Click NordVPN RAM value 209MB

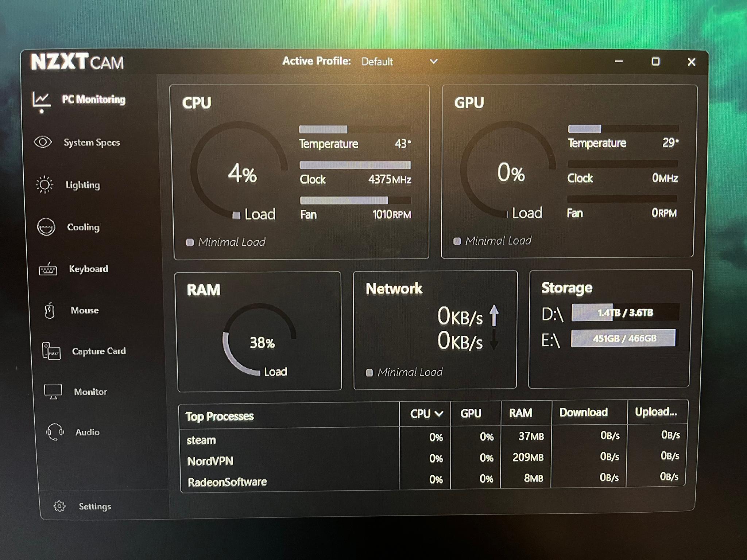pos(528,457)
